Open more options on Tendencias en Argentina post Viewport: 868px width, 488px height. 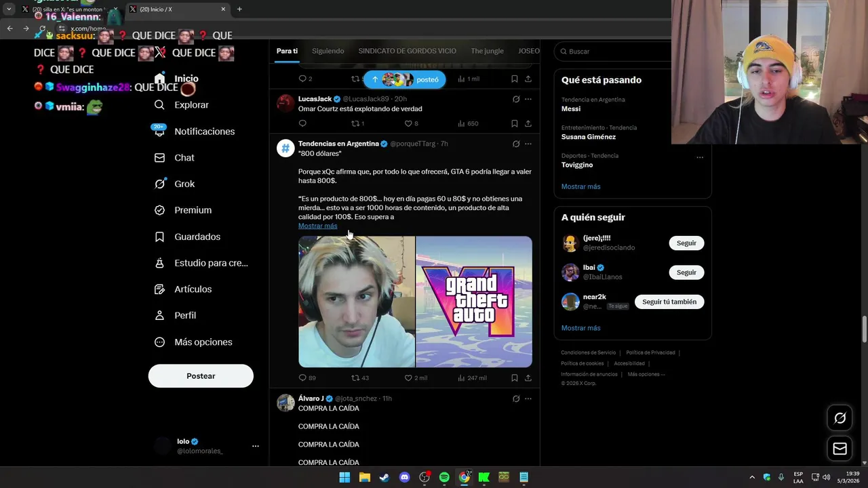[528, 144]
